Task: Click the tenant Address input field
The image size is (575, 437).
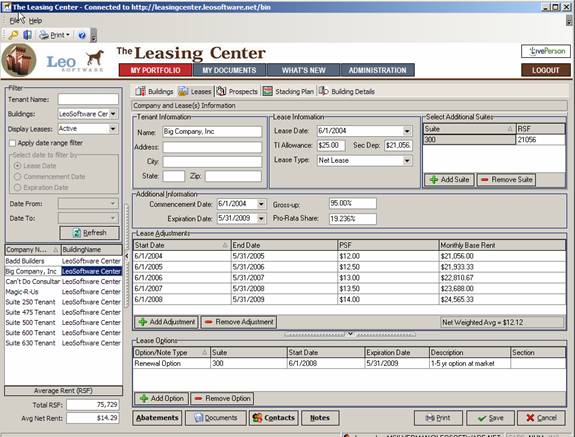Action: click(212, 147)
